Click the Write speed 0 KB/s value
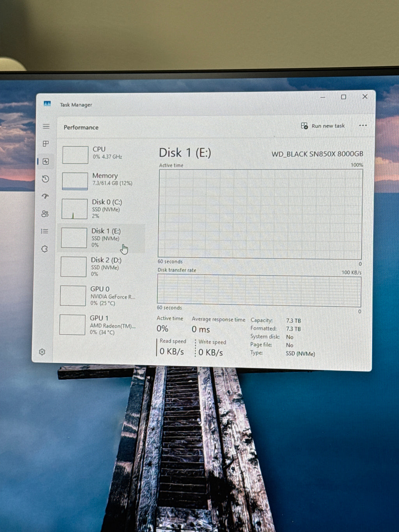The image size is (399, 532). coord(211,352)
